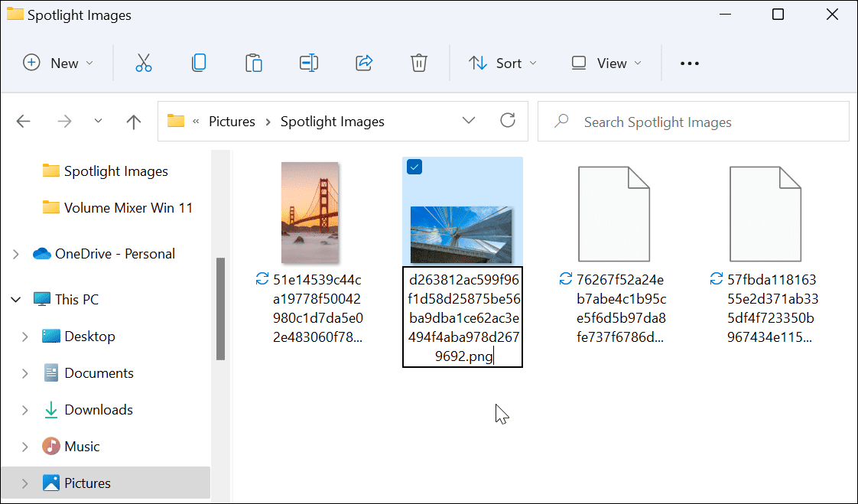The height and width of the screenshot is (504, 858).
Task: Select the Golden Gate Bridge thumbnail
Action: point(310,213)
